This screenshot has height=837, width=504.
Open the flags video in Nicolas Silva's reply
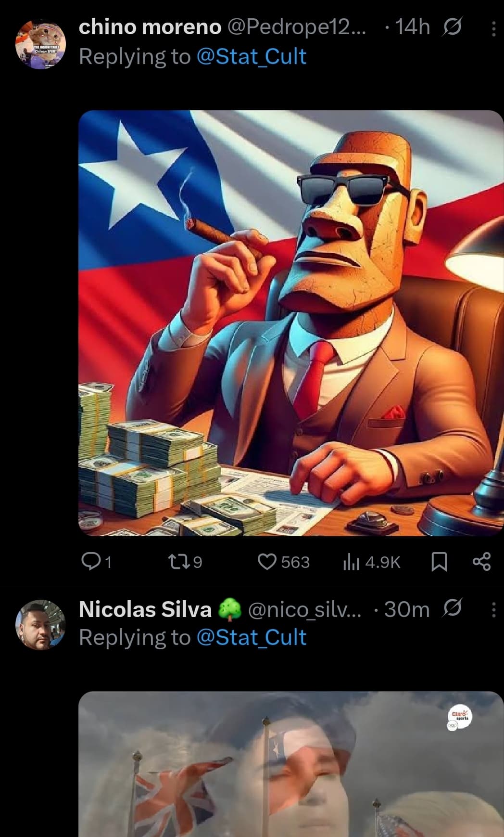tap(290, 764)
